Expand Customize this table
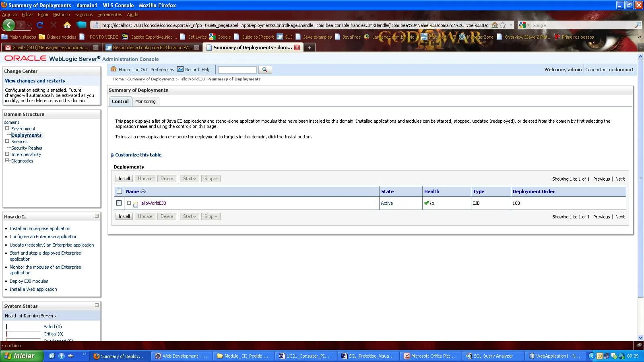Screen dimensions: 644x362 click(x=136, y=155)
